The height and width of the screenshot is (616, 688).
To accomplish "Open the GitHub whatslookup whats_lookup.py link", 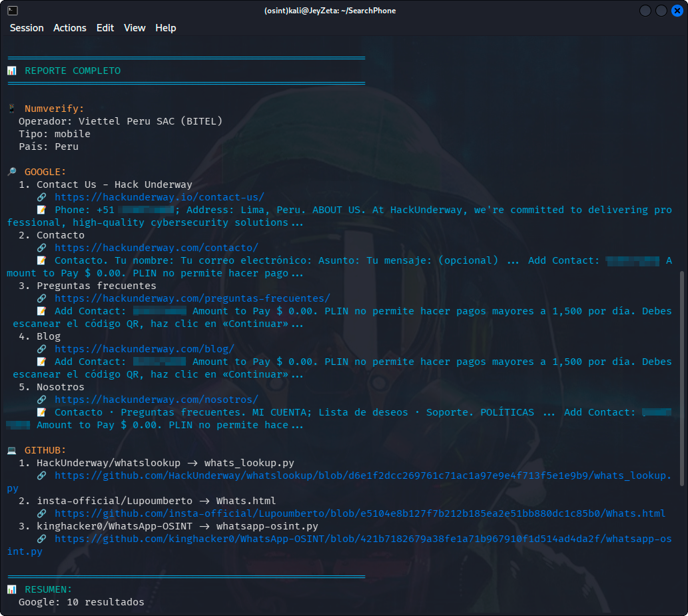I will point(363,475).
